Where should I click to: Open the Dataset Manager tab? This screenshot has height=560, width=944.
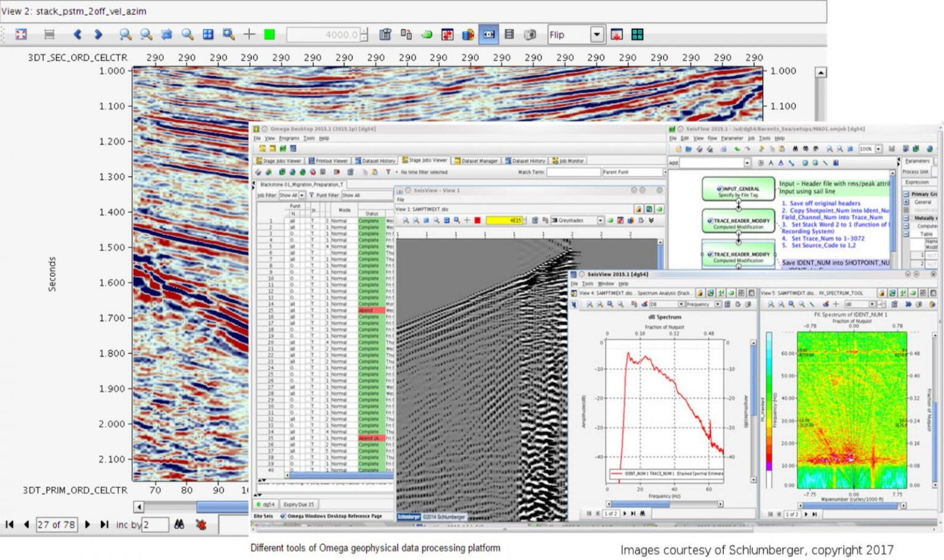click(x=476, y=161)
